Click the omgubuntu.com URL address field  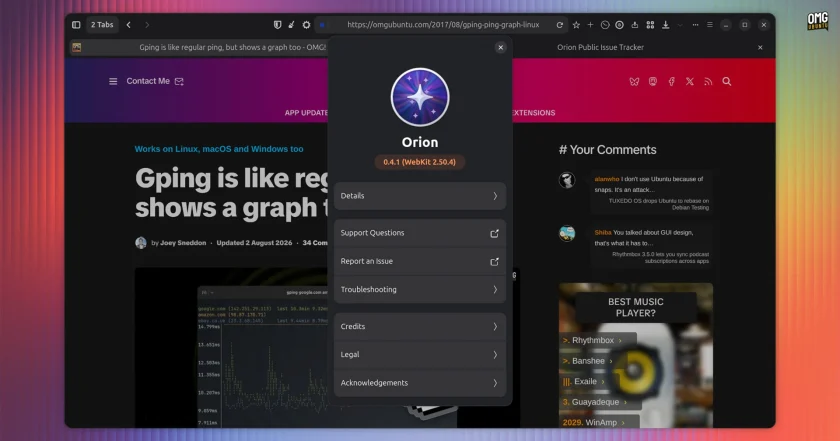coord(442,25)
